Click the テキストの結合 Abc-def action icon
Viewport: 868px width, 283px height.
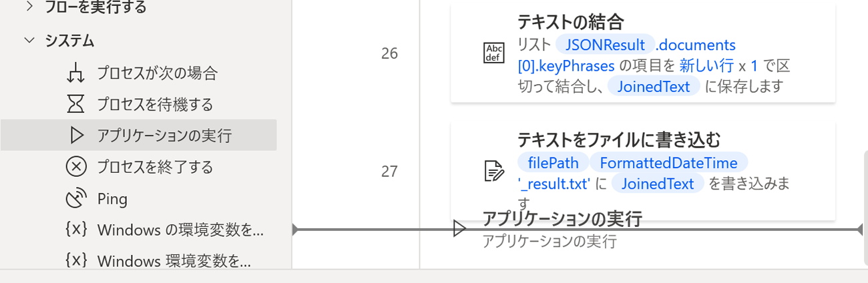point(494,53)
